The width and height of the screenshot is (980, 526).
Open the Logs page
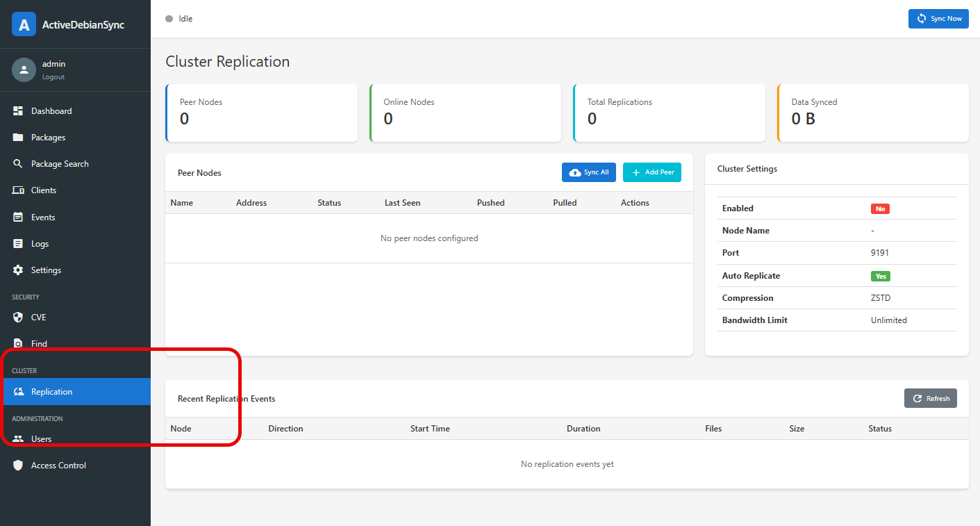point(40,244)
